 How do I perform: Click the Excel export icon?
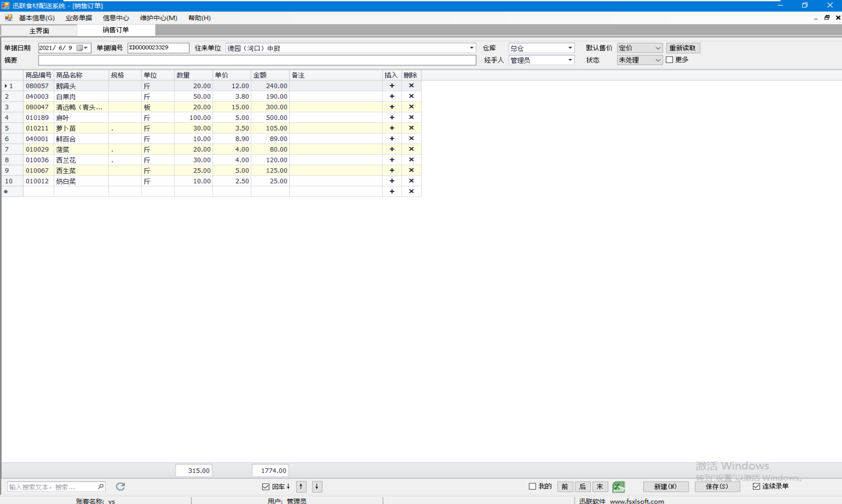[618, 486]
